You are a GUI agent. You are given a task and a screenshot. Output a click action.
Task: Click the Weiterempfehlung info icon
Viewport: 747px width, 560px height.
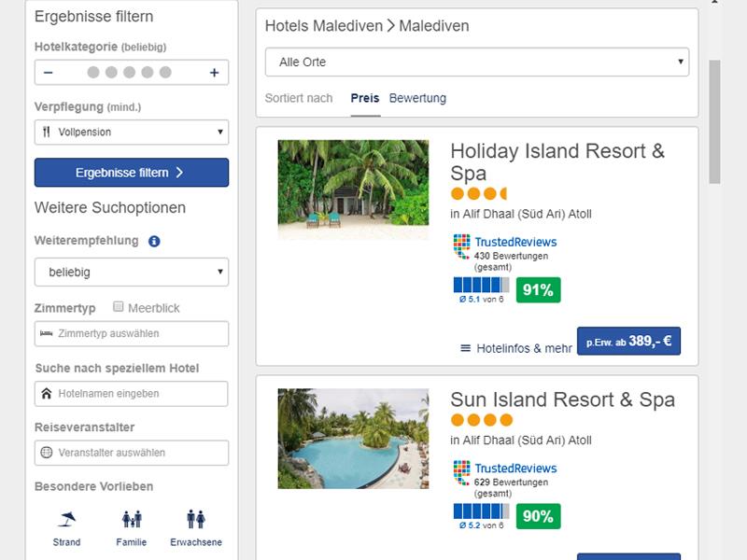(154, 241)
